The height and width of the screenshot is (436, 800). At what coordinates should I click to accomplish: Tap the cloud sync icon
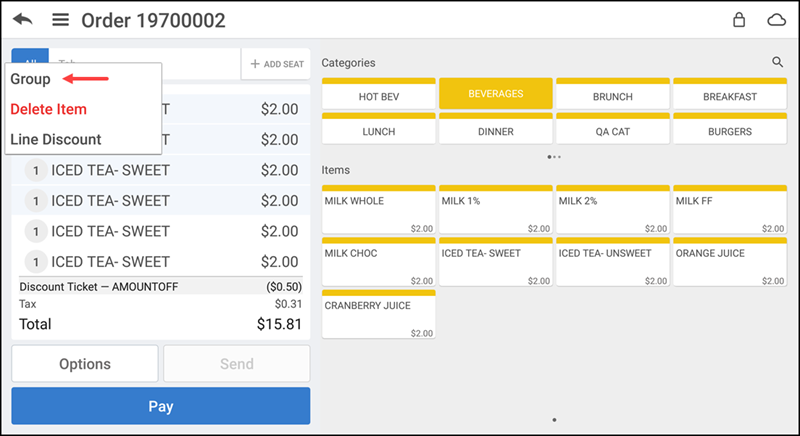coord(777,20)
